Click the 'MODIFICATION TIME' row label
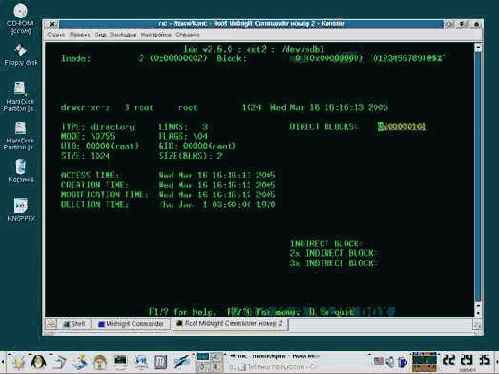Screen dimensions: 499x374 tap(104, 194)
